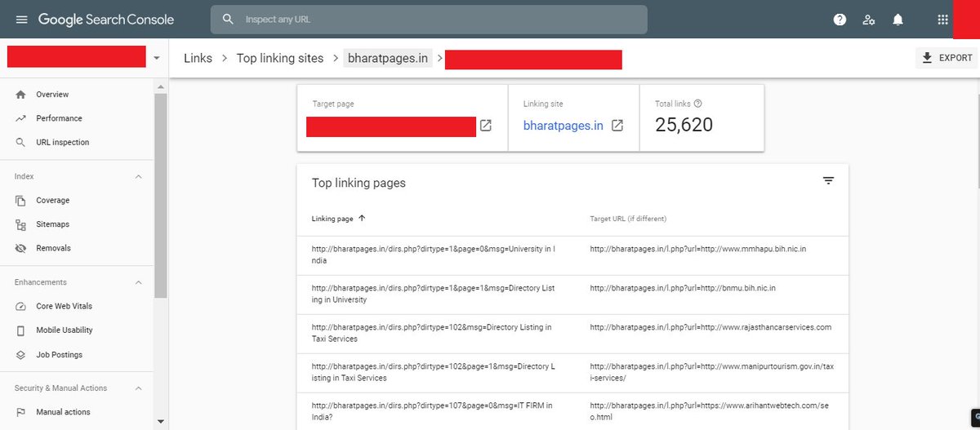Click the EXPORT button
The image size is (980, 430).
coord(947,58)
